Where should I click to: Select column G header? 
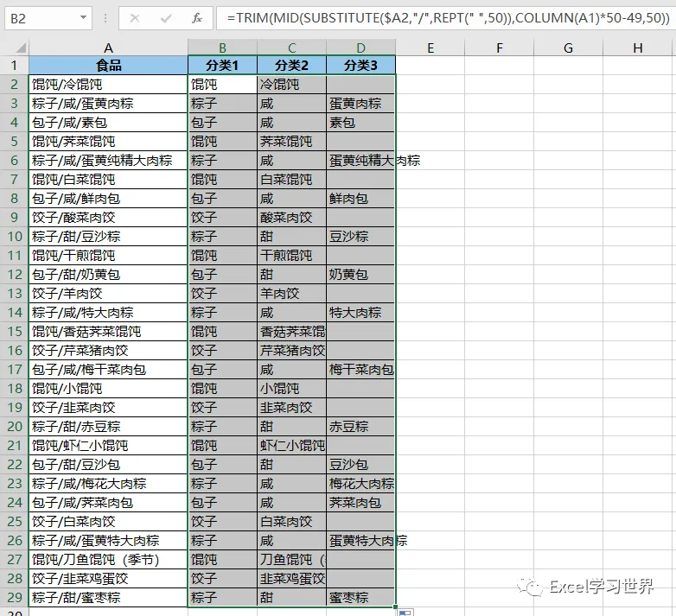[x=568, y=48]
